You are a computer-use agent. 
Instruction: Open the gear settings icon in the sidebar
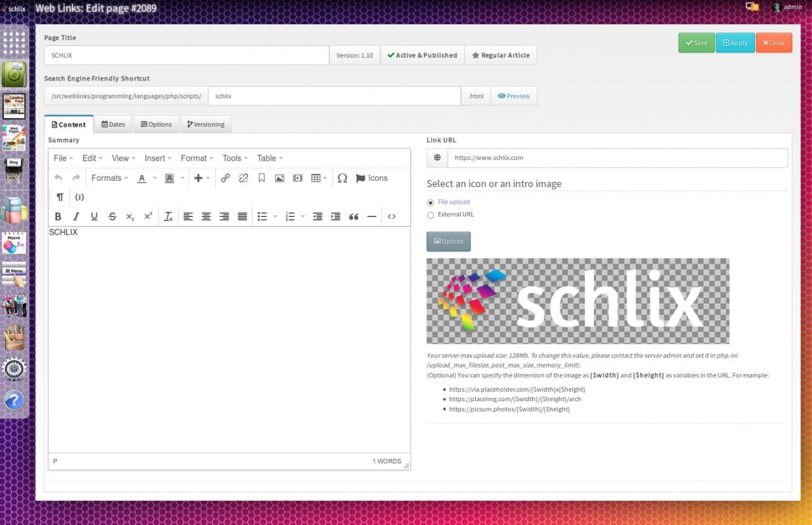[14, 369]
